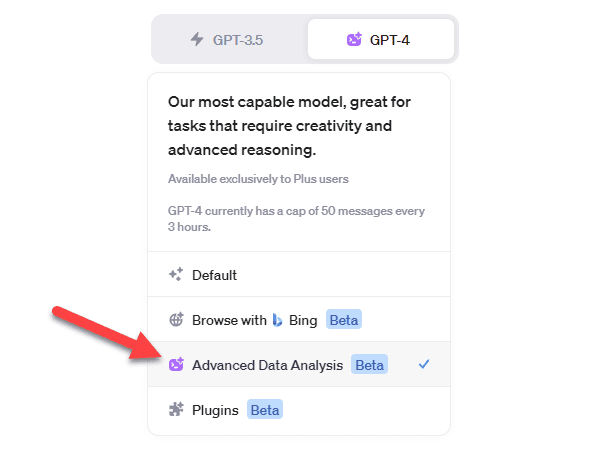The width and height of the screenshot is (611, 470).
Task: Click the Beta badge beside Advanced Data Analysis
Action: (x=369, y=364)
